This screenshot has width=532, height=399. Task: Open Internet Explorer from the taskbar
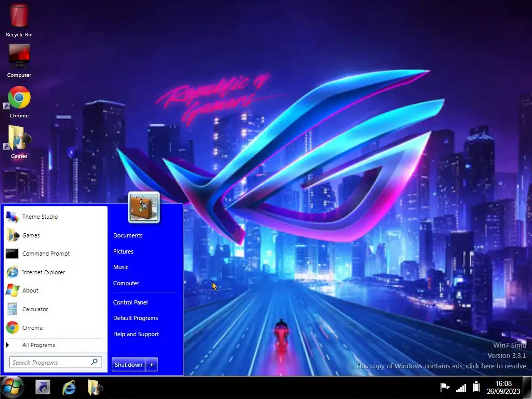tap(69, 388)
